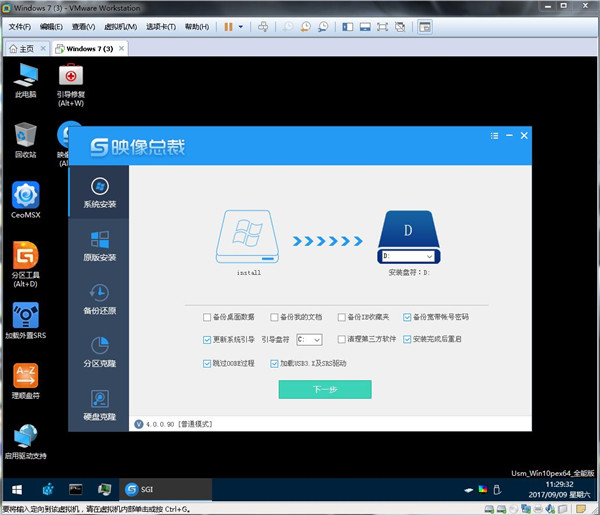Open 引导修复 (Alt+W) desktop icon
Image resolution: width=600 pixels, height=515 pixels.
coord(71,85)
